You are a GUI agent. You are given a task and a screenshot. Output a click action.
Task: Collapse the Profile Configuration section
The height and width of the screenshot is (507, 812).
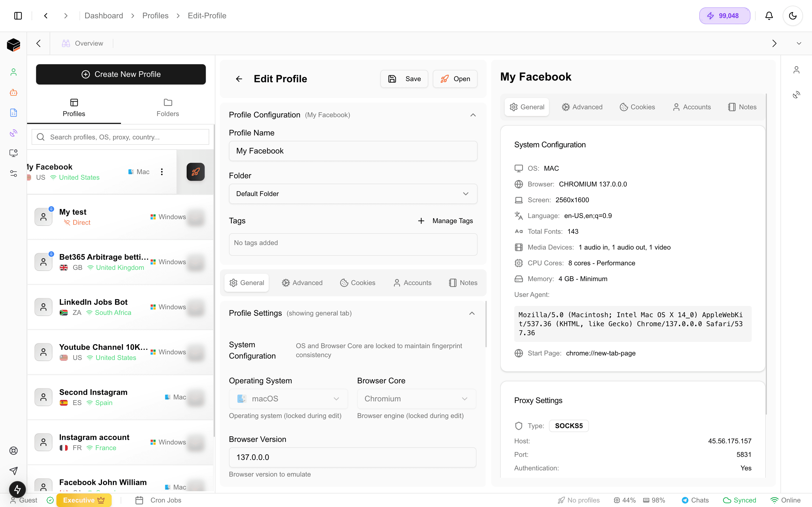473,115
